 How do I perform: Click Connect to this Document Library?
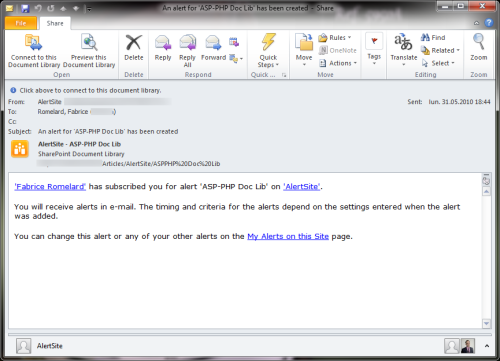coord(34,51)
